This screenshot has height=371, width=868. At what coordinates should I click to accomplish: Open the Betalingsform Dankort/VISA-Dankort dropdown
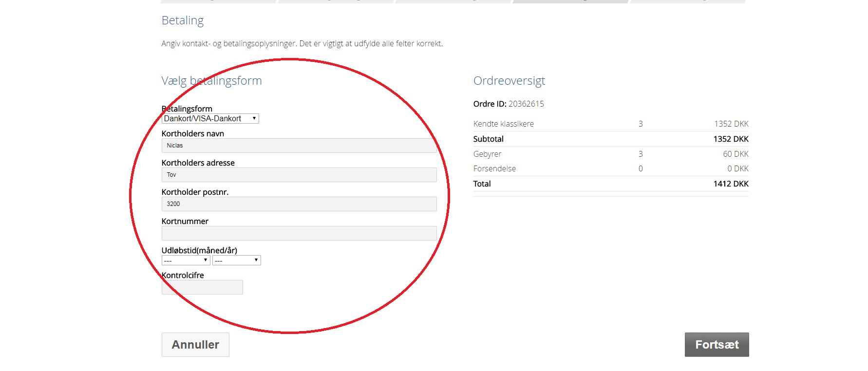pos(210,118)
